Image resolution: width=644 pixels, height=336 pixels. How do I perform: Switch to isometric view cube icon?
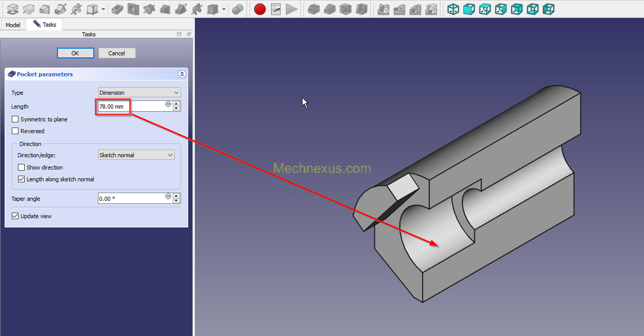(453, 9)
